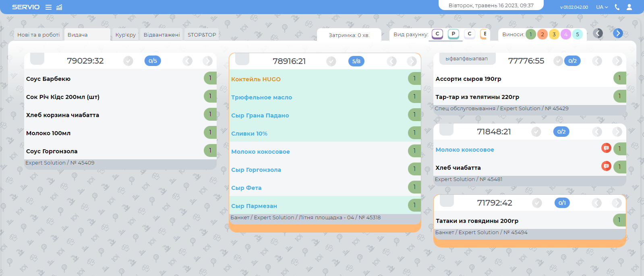Switch to the Кур'єру tab
The height and width of the screenshot is (276, 644).
pos(126,35)
